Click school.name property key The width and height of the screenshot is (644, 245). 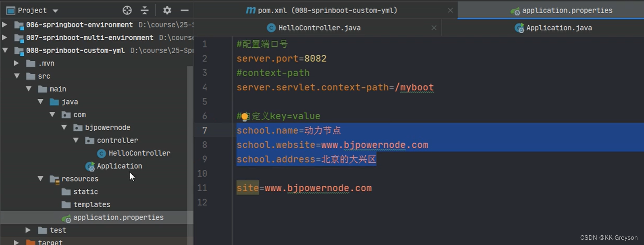coord(267,130)
